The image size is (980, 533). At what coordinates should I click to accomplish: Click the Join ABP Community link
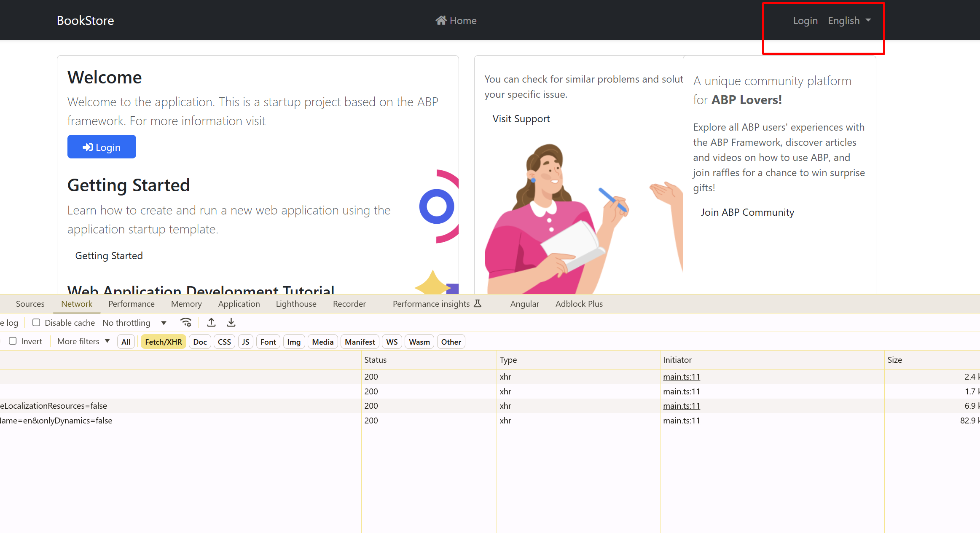pyautogui.click(x=747, y=212)
